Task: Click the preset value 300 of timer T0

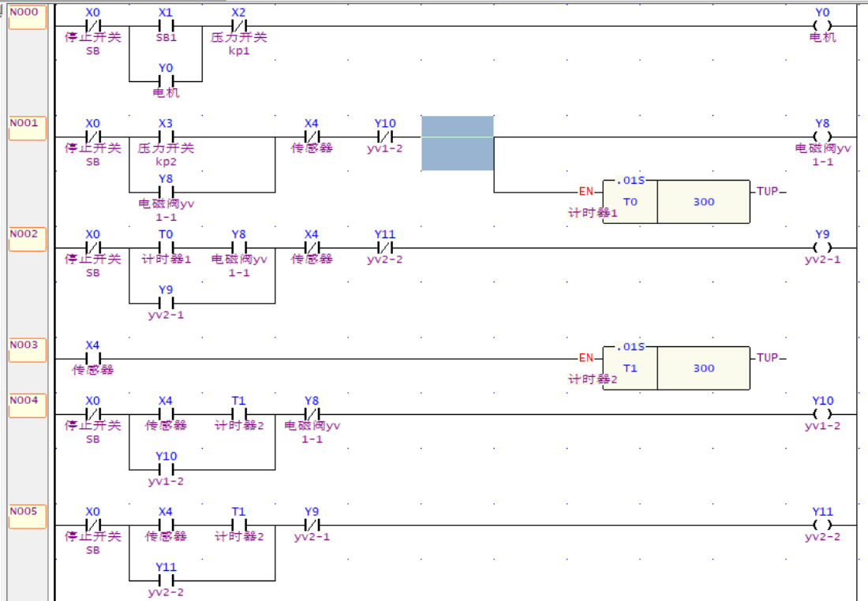Action: [x=704, y=202]
